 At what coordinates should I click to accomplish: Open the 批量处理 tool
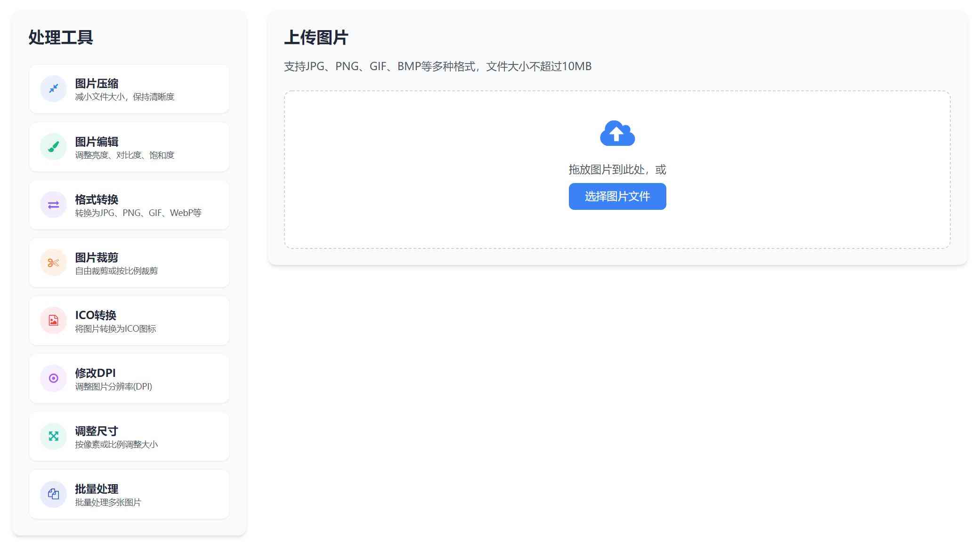(x=129, y=495)
